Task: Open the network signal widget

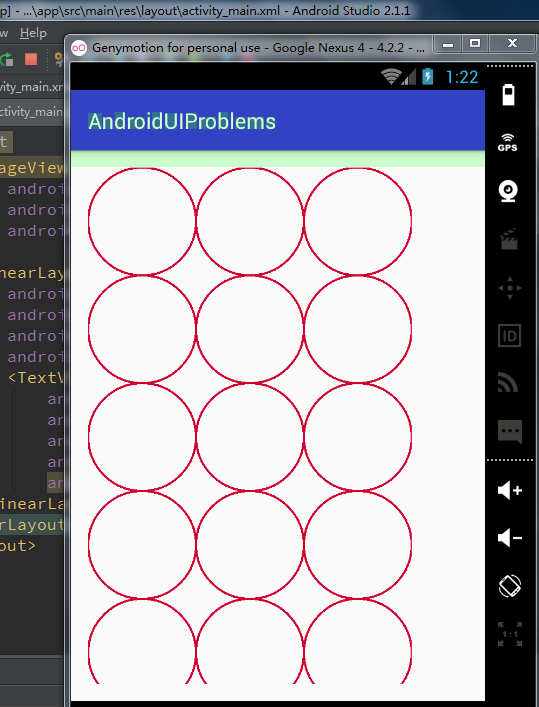Action: [508, 382]
